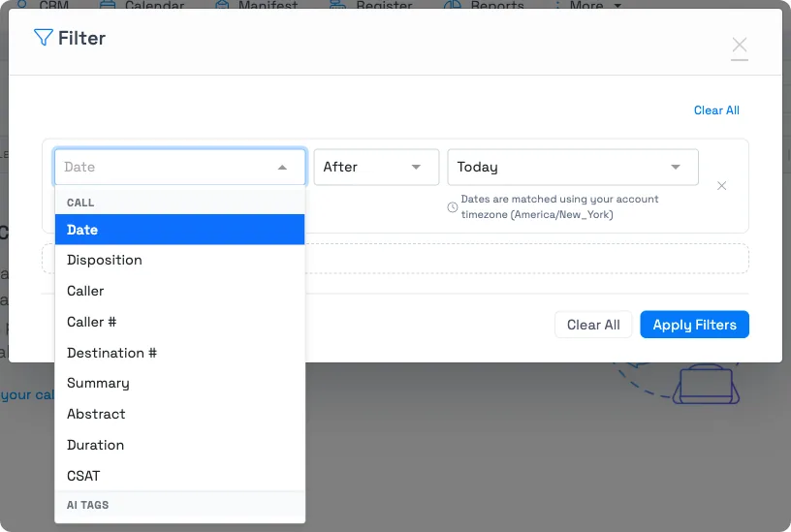791x532 pixels.
Task: Choose Disposition from the field list
Action: [x=179, y=261]
